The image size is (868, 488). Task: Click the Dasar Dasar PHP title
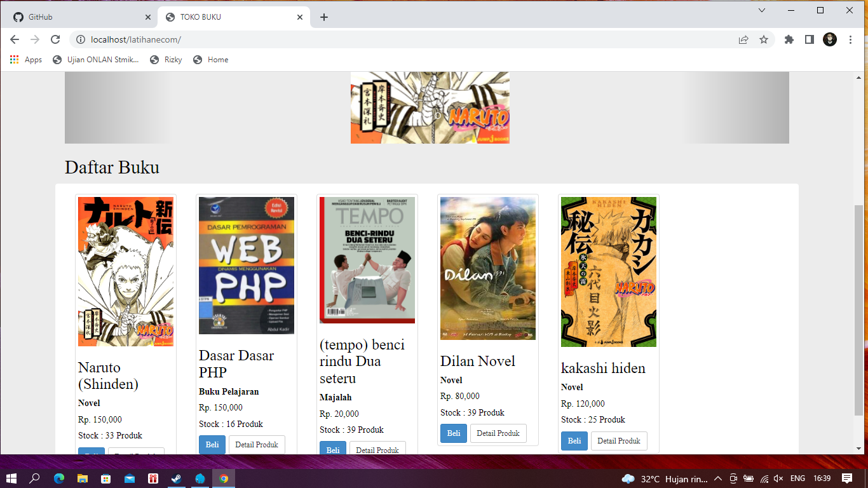(236, 363)
